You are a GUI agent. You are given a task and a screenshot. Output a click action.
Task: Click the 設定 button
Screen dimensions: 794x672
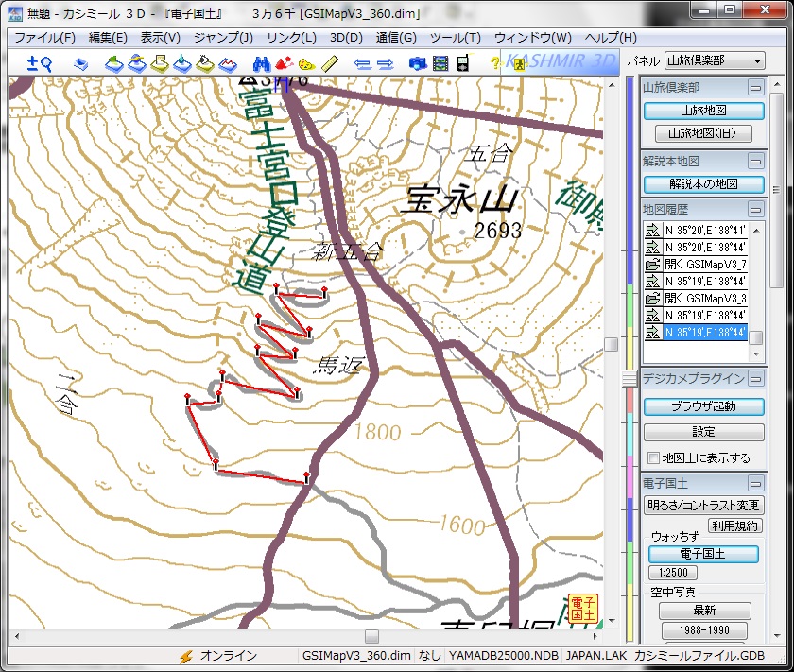coord(703,432)
